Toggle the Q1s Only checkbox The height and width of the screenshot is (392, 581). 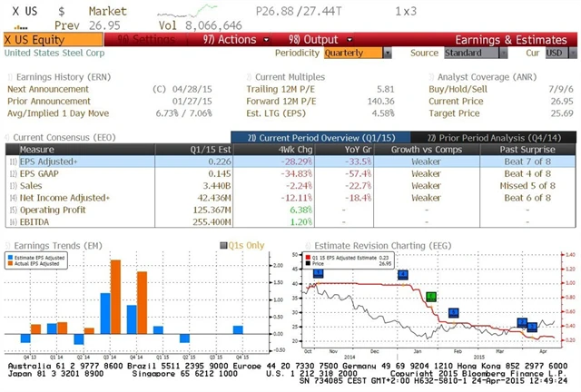224,245
